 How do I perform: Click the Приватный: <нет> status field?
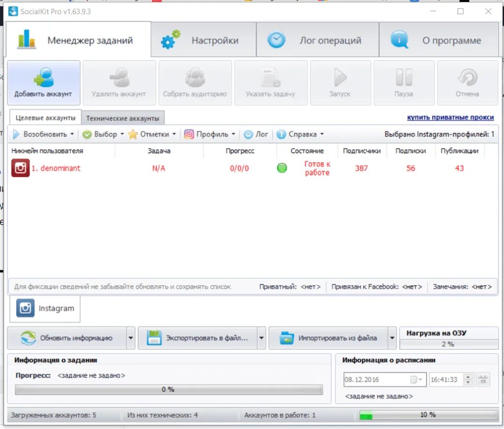coord(290,287)
